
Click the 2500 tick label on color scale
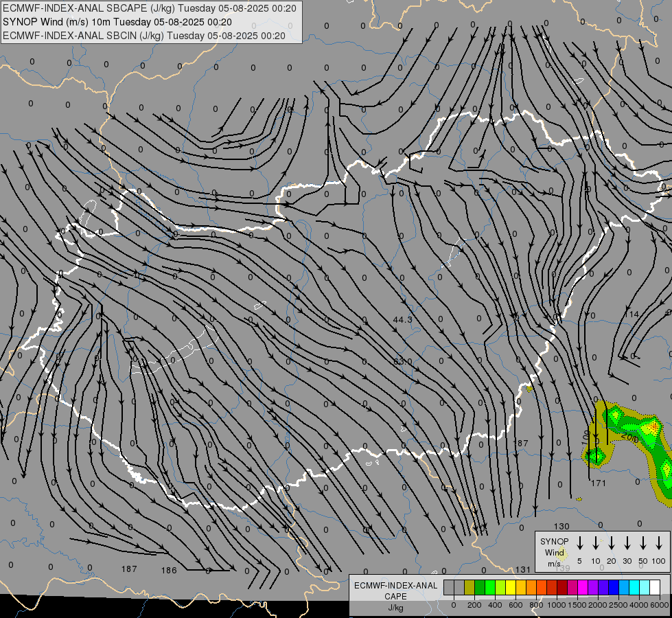[x=618, y=605]
